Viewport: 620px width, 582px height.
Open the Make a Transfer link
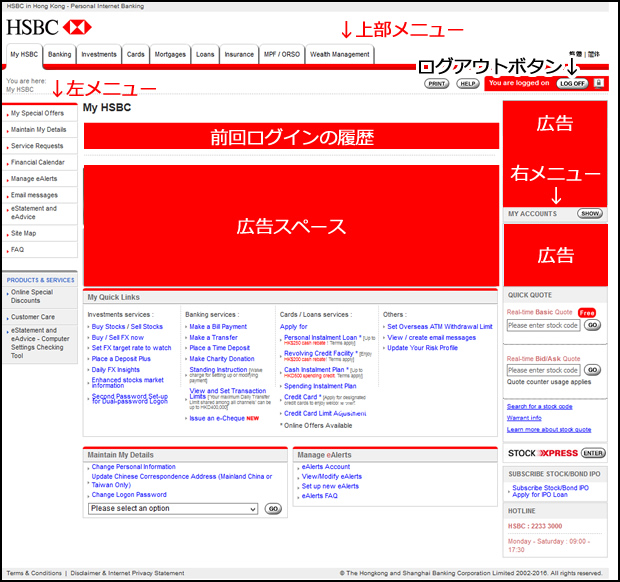pyautogui.click(x=213, y=338)
